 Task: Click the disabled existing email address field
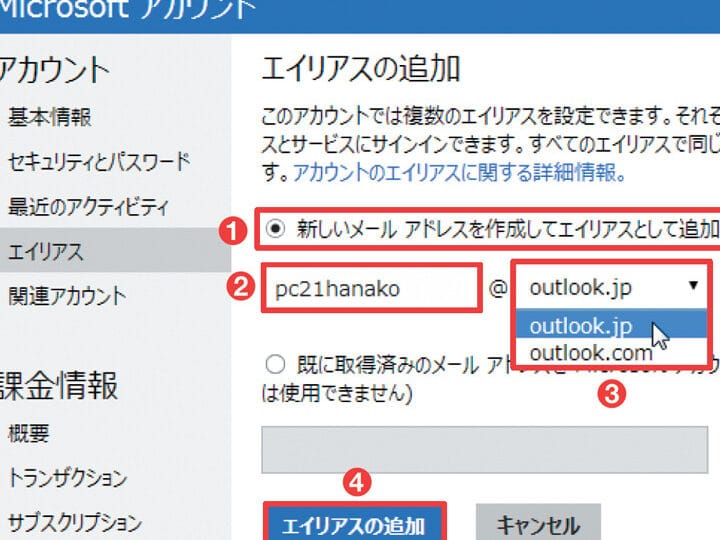pyautogui.click(x=484, y=450)
